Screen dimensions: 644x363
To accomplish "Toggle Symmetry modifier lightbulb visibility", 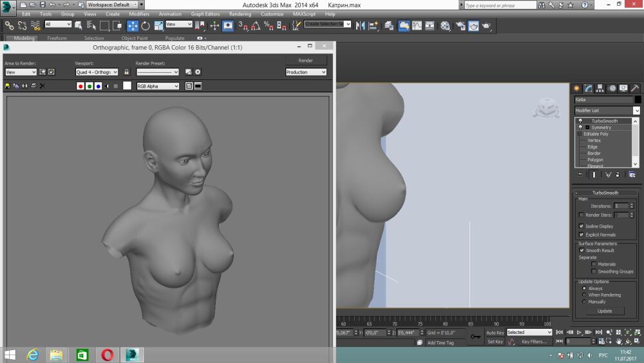I will (580, 128).
